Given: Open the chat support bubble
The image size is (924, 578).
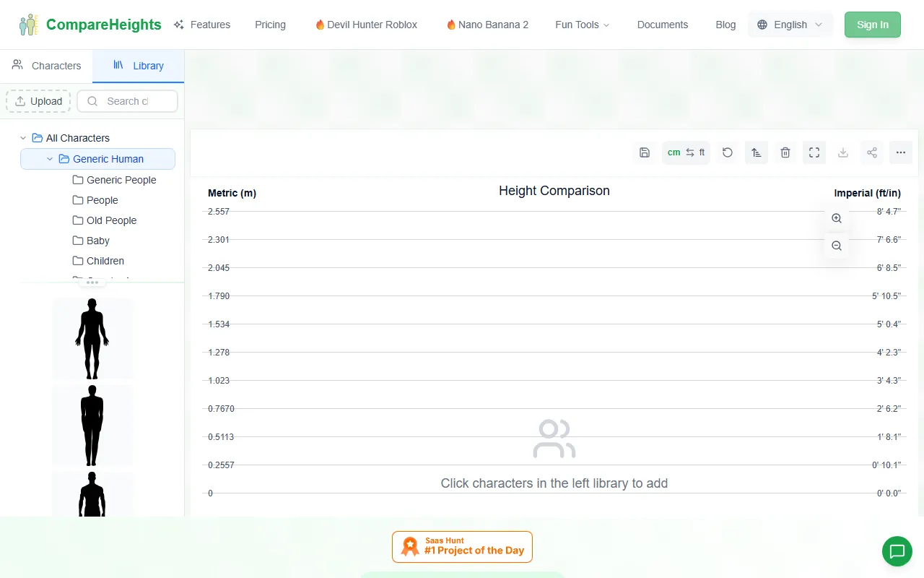Looking at the screenshot, I should click(x=897, y=551).
